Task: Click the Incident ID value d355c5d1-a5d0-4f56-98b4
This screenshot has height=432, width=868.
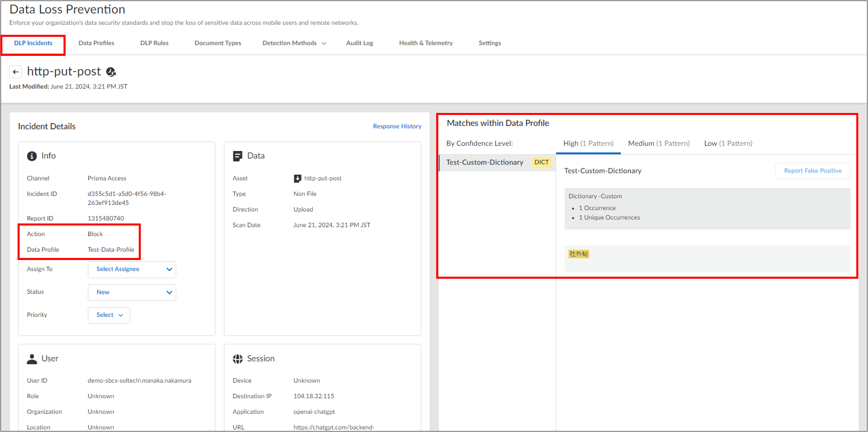Action: (x=127, y=198)
